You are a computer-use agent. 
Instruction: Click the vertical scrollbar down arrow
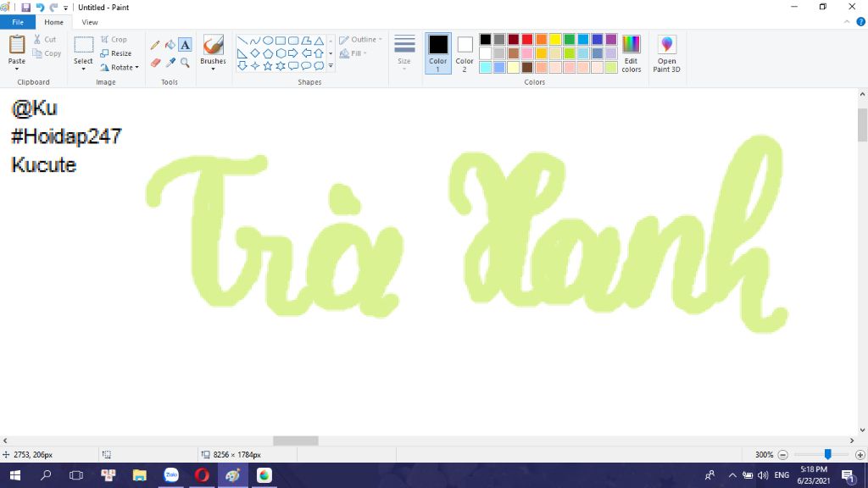click(x=862, y=430)
